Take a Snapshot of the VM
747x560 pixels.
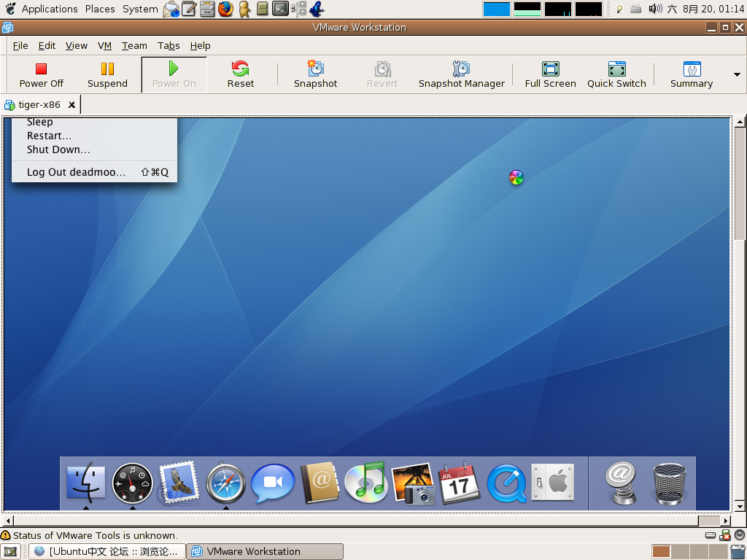point(315,75)
